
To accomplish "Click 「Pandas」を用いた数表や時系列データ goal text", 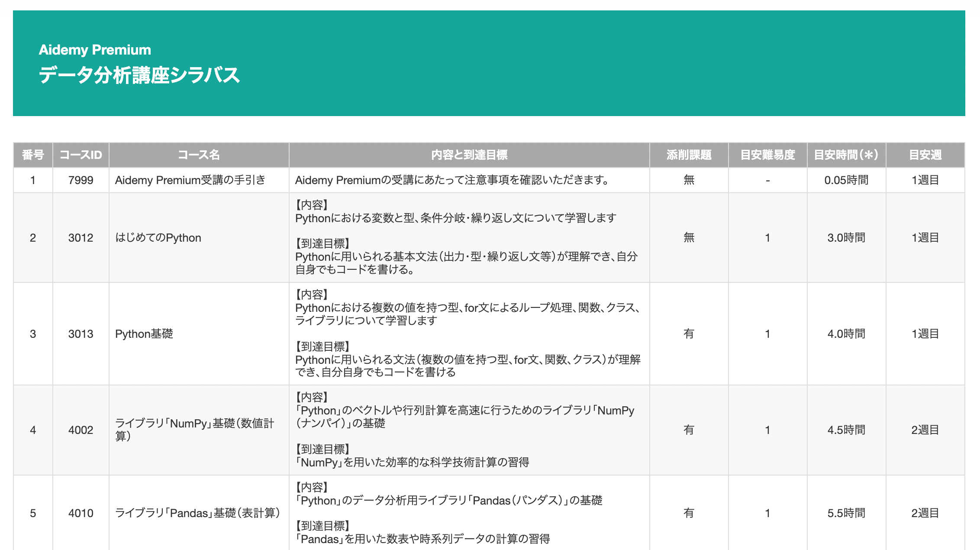I will pyautogui.click(x=422, y=539).
